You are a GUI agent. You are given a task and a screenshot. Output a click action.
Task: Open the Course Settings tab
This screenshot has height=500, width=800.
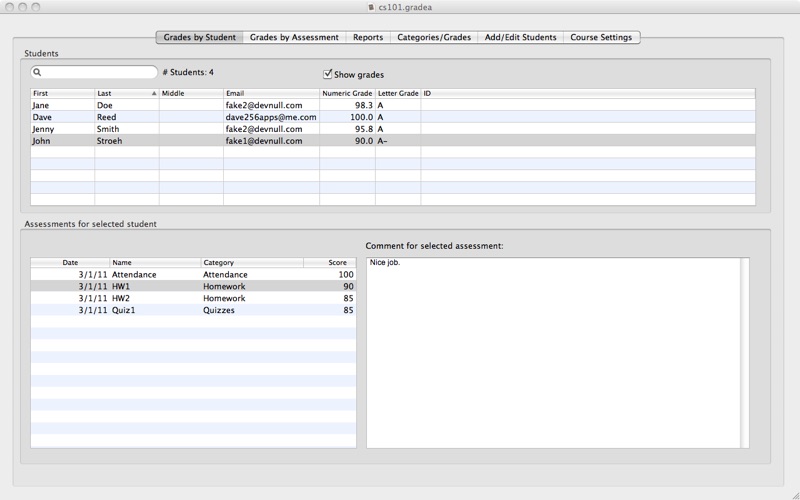pos(601,37)
